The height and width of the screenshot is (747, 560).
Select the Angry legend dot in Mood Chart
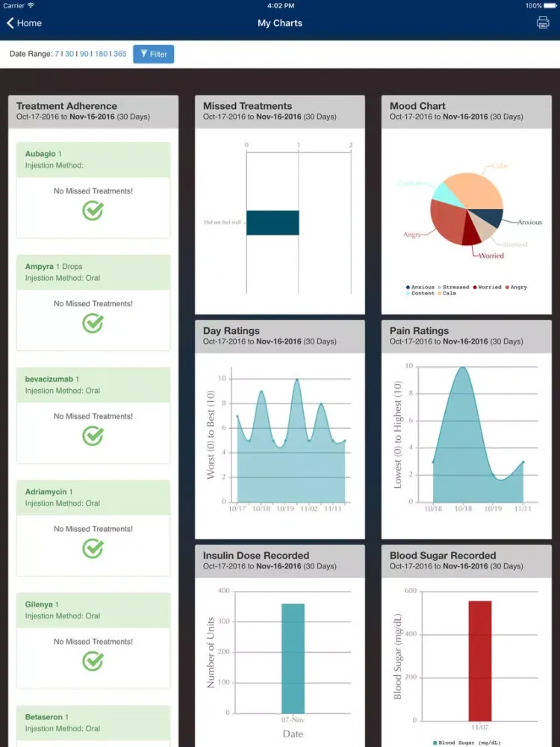[x=507, y=288]
